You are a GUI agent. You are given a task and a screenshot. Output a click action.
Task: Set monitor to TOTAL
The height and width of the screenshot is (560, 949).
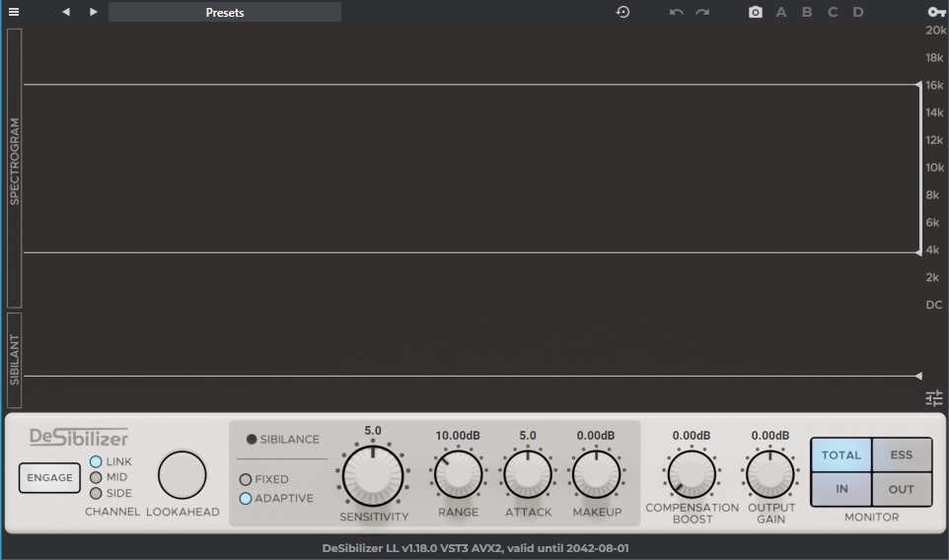pyautogui.click(x=841, y=455)
